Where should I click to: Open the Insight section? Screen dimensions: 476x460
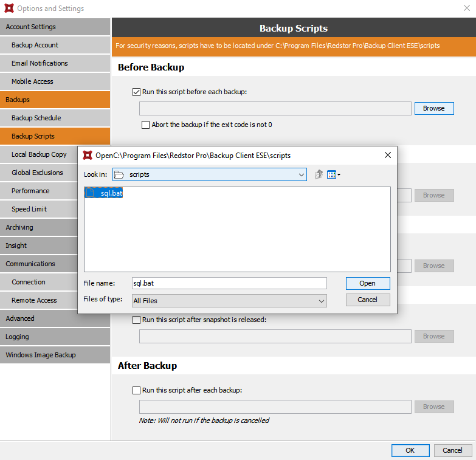(x=39, y=245)
